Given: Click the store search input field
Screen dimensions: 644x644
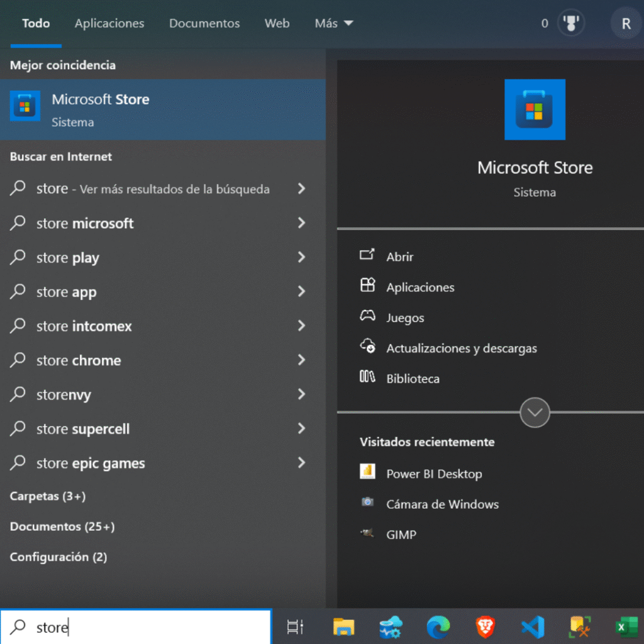Looking at the screenshot, I should click(x=136, y=627).
